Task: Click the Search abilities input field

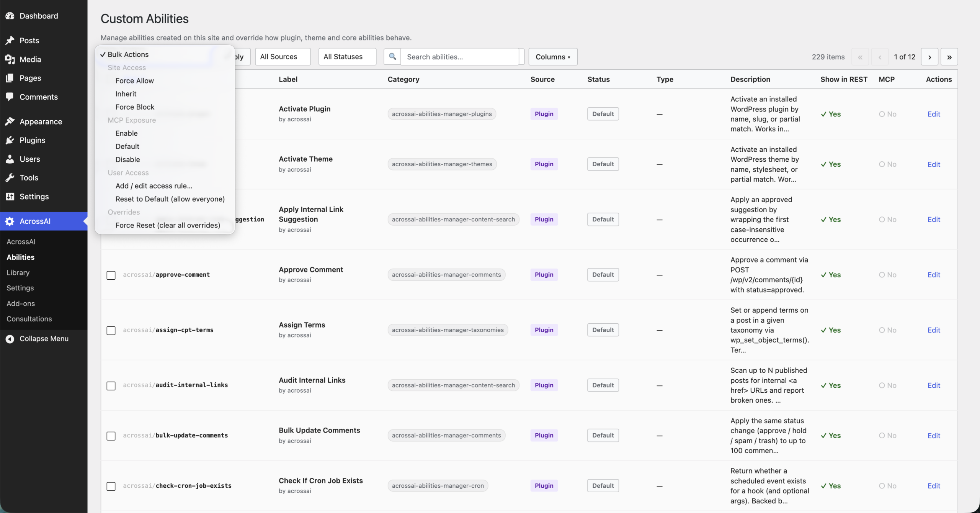Action: (x=459, y=57)
